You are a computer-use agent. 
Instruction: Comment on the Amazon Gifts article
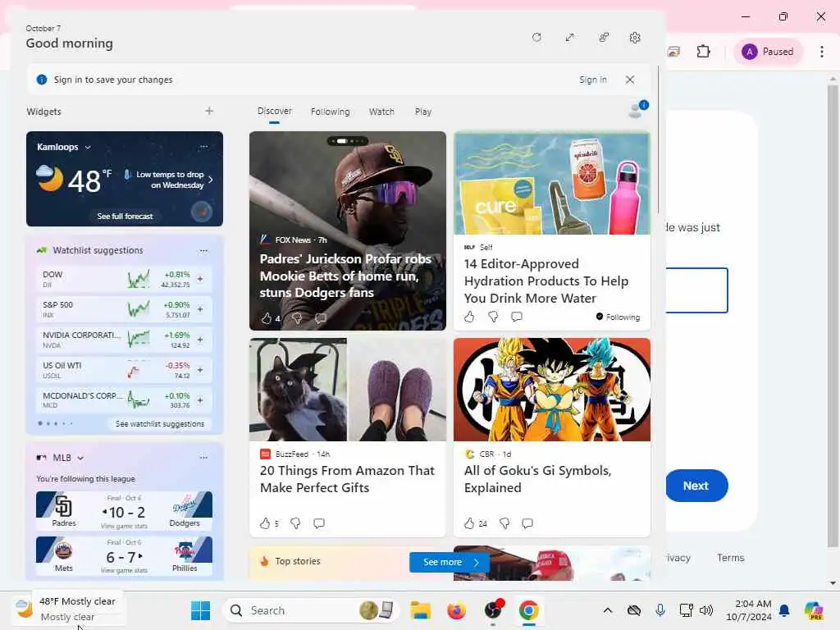coord(319,523)
